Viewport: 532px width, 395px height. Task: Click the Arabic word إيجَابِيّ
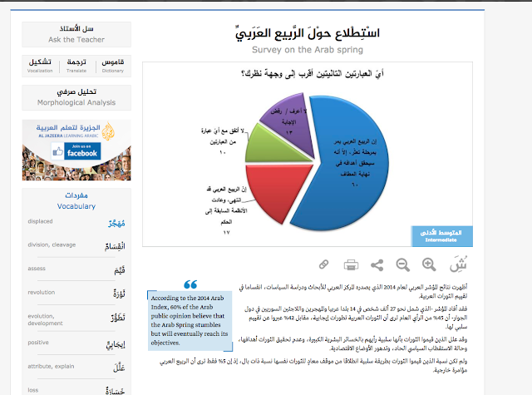coord(116,344)
